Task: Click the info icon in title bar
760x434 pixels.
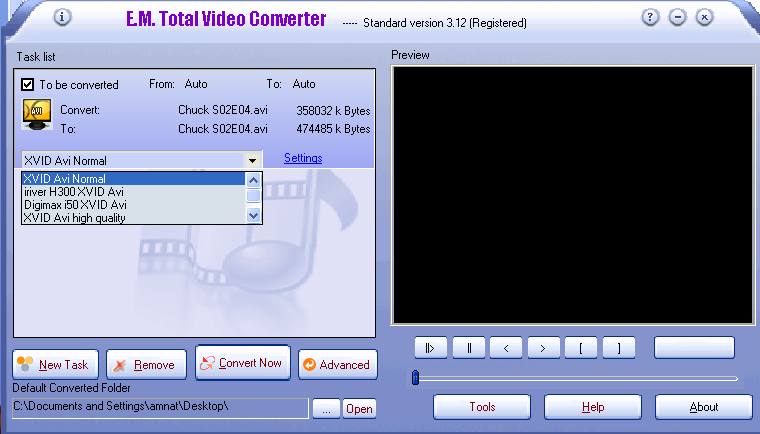Action: coord(62,17)
